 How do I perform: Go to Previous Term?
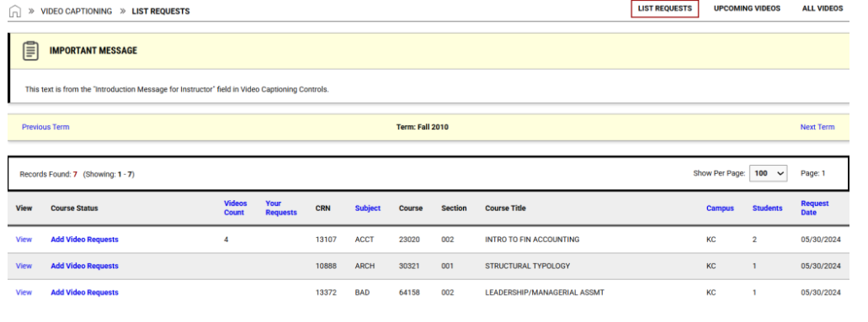[45, 127]
